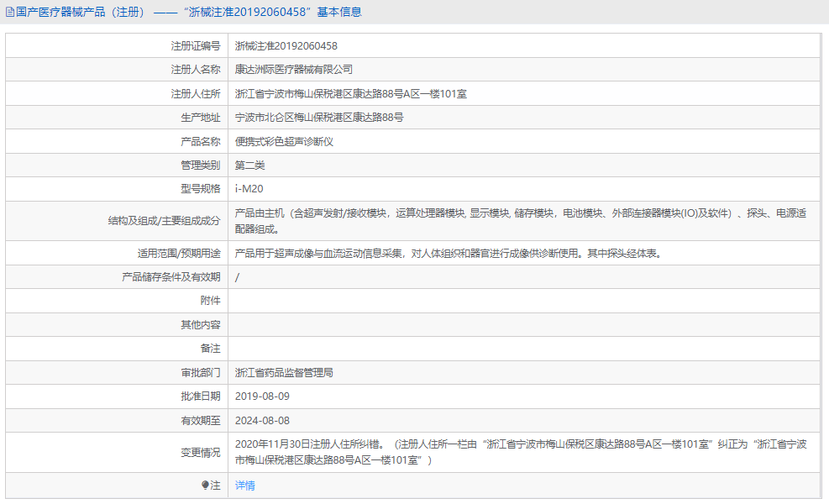Click the document icon before the page title

tap(10, 11)
